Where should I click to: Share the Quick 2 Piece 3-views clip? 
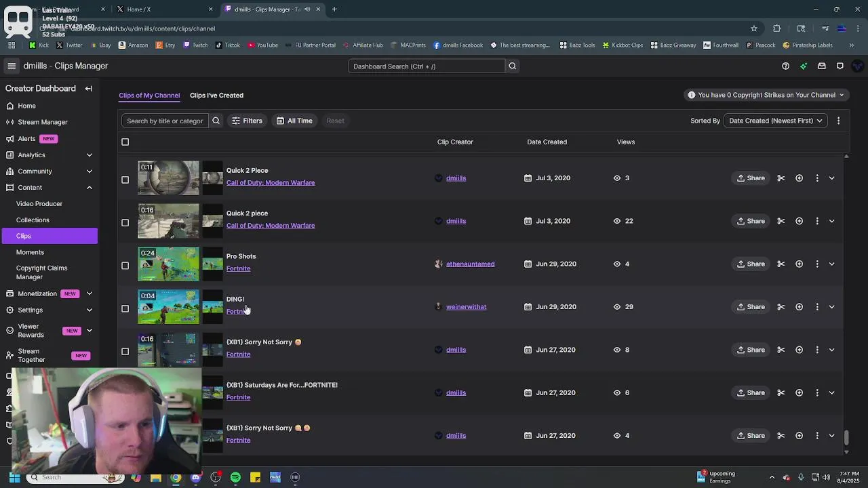751,178
